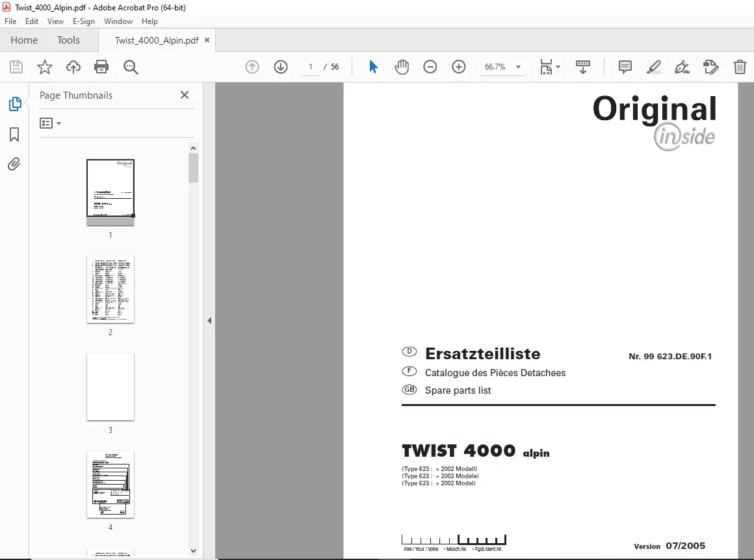Go to next page arrow

281,67
